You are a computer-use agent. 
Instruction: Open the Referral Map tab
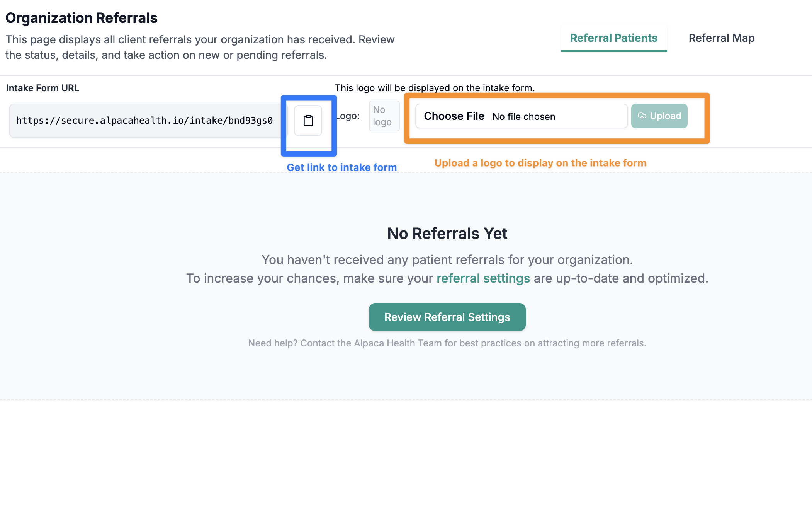(x=721, y=38)
